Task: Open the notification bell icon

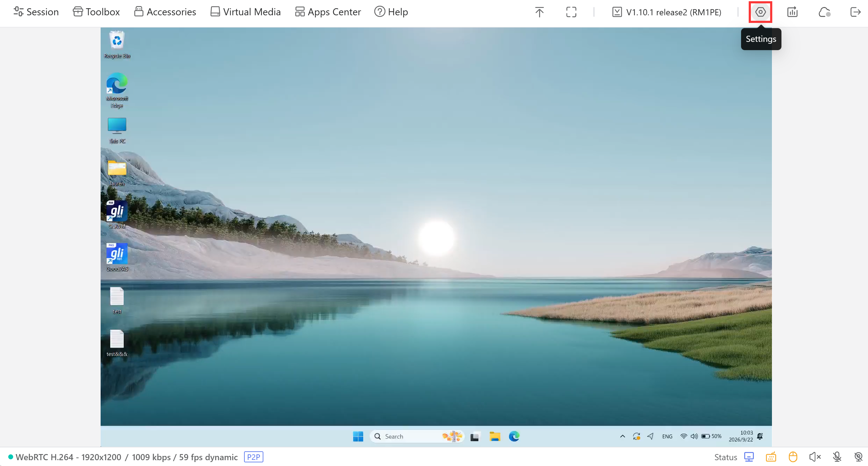Action: (x=760, y=436)
